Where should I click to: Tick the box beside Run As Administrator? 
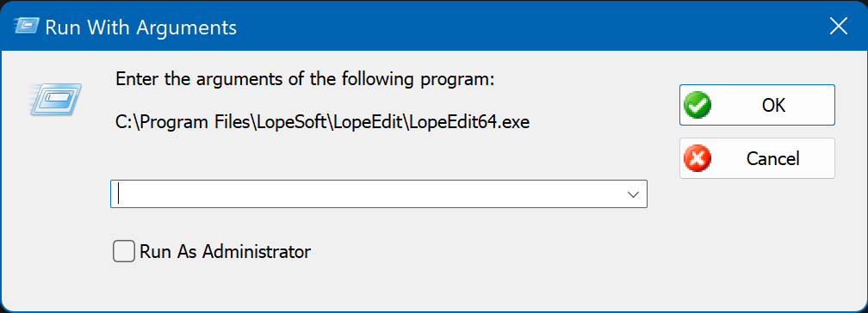click(x=124, y=251)
